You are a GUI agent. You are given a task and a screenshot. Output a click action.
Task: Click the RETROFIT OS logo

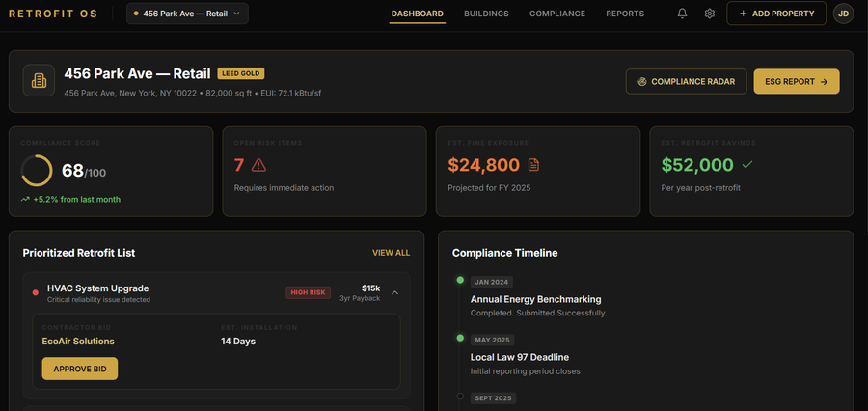53,14
